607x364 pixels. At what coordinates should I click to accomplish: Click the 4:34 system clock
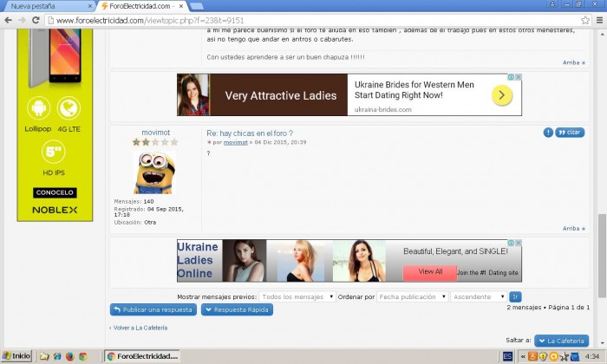592,356
